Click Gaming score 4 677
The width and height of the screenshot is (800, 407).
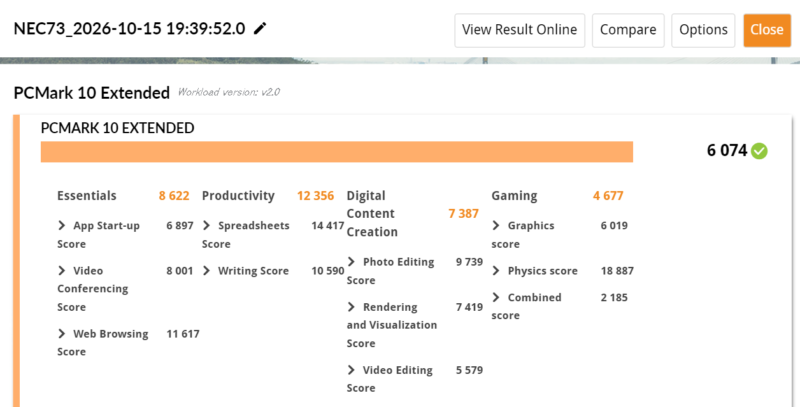608,196
